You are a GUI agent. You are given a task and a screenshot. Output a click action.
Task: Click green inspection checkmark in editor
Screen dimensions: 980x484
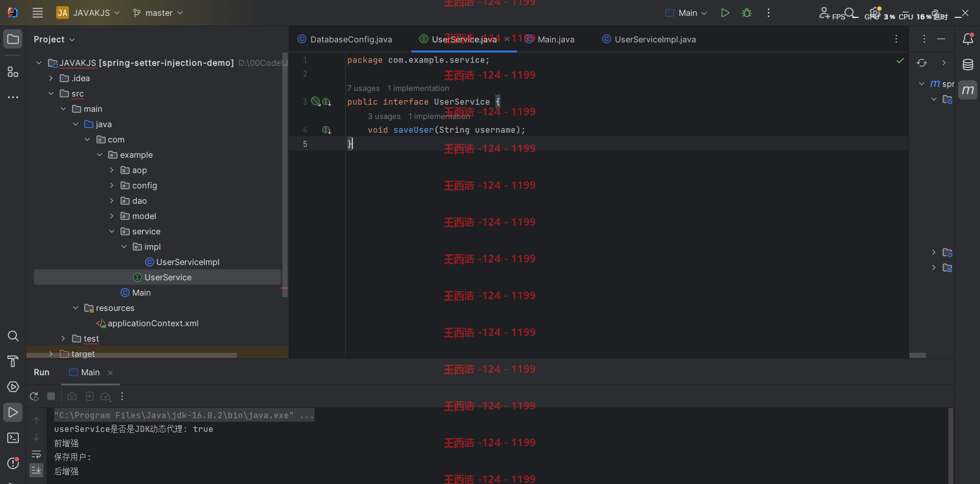point(900,61)
